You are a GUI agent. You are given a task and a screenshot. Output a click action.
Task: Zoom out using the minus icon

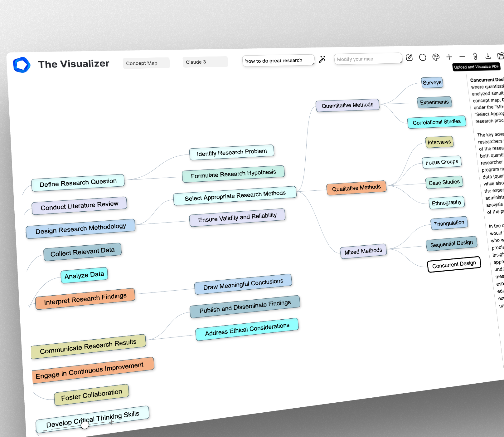coord(462,57)
